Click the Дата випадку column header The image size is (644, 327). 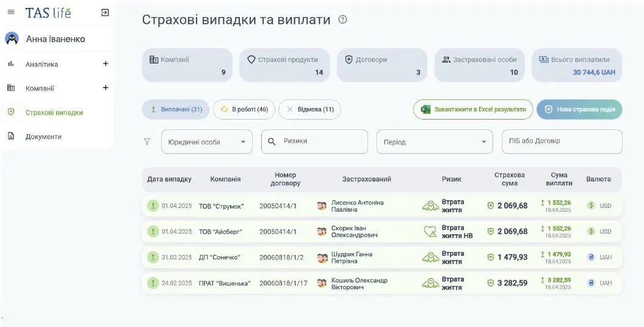point(169,179)
